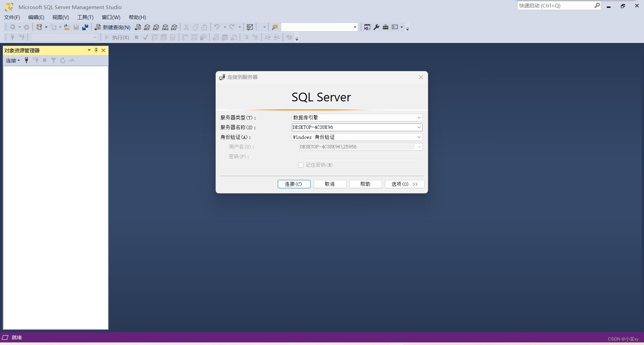This screenshot has height=345, width=644.
Task: Click the Navigate Backward arrow icon
Action: [13, 27]
